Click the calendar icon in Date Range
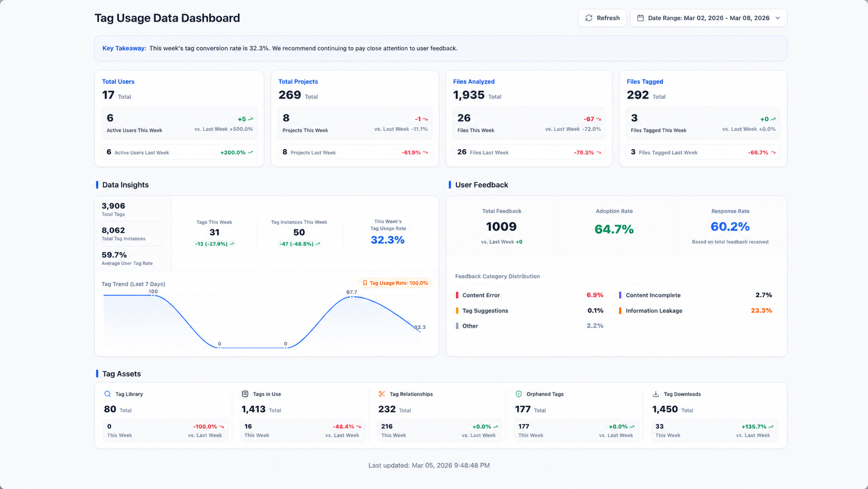The image size is (868, 489). coord(641,18)
